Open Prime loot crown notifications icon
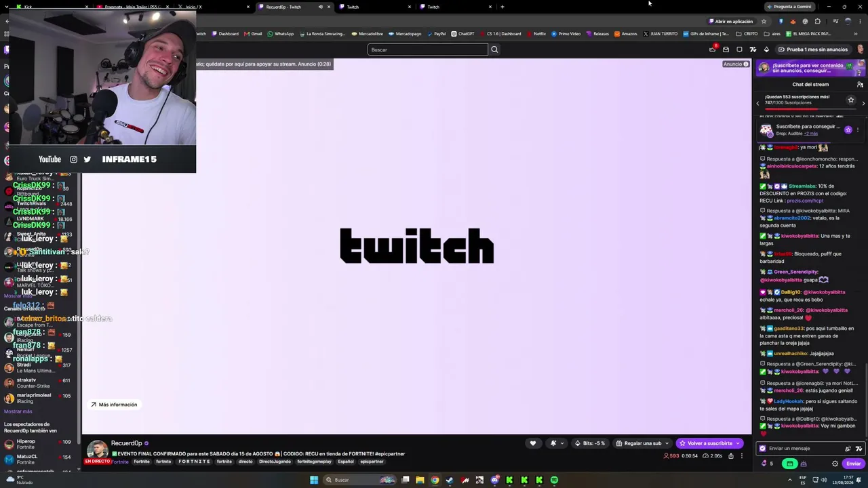Screen dimensions: 868x488 [712, 49]
